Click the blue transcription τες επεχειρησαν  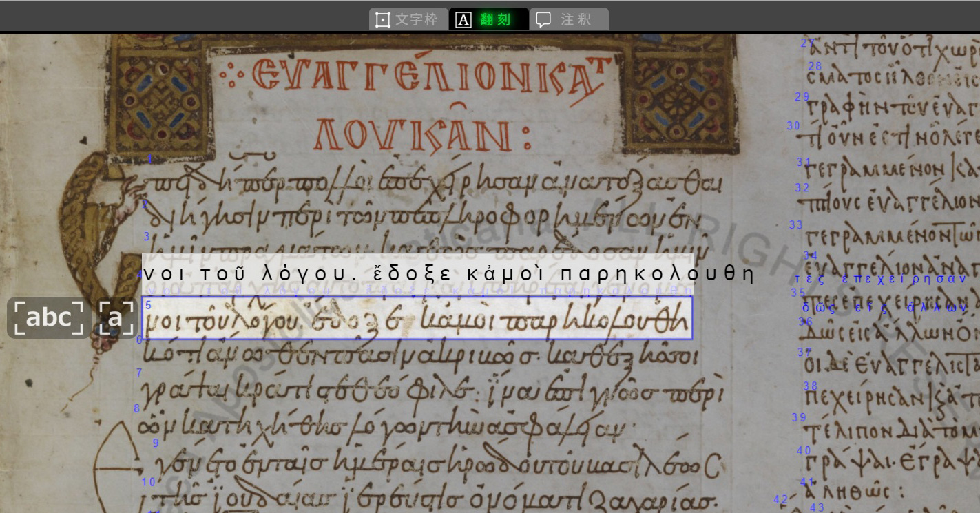pyautogui.click(x=882, y=278)
